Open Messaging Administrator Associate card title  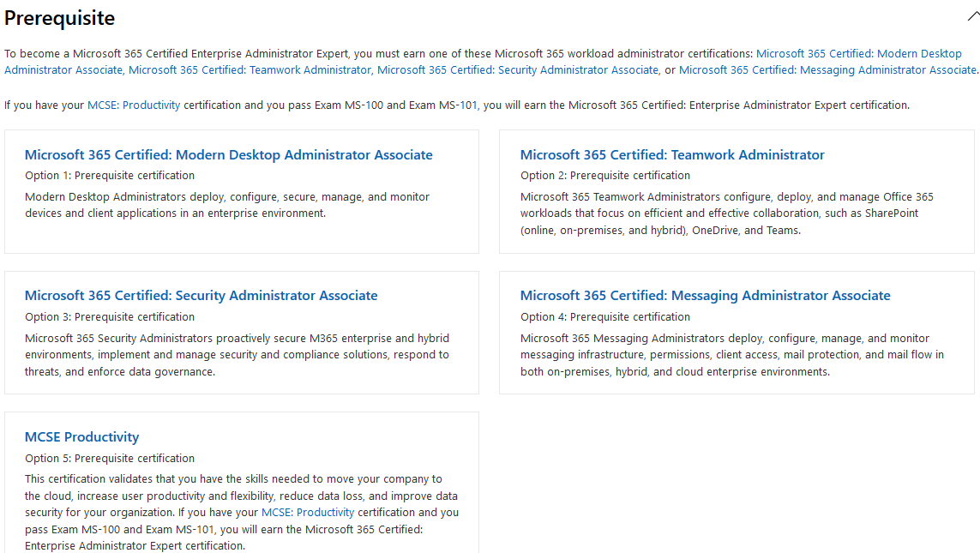point(706,296)
